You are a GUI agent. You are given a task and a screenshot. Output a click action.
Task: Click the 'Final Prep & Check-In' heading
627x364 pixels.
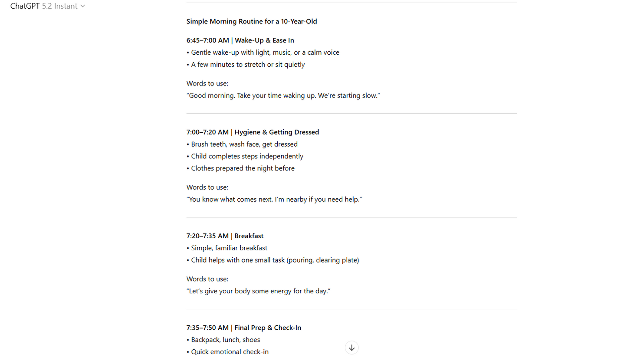[x=268, y=328]
